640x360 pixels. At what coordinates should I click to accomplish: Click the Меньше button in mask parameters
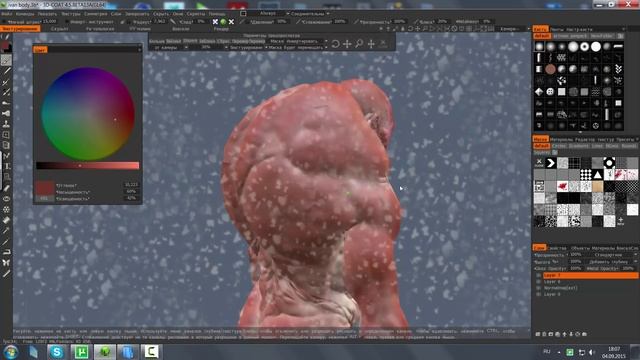[173, 41]
